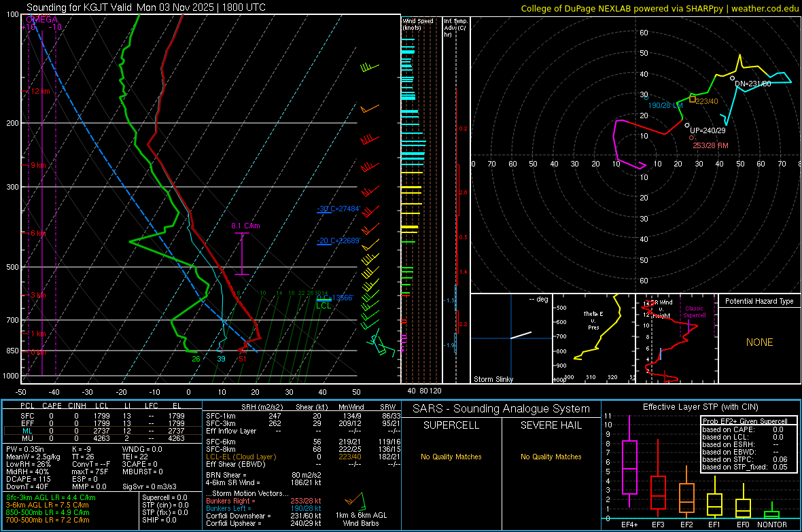Click the SigSvr = 0 m3/s3 value
This screenshot has height=532, width=802.
pyautogui.click(x=150, y=486)
